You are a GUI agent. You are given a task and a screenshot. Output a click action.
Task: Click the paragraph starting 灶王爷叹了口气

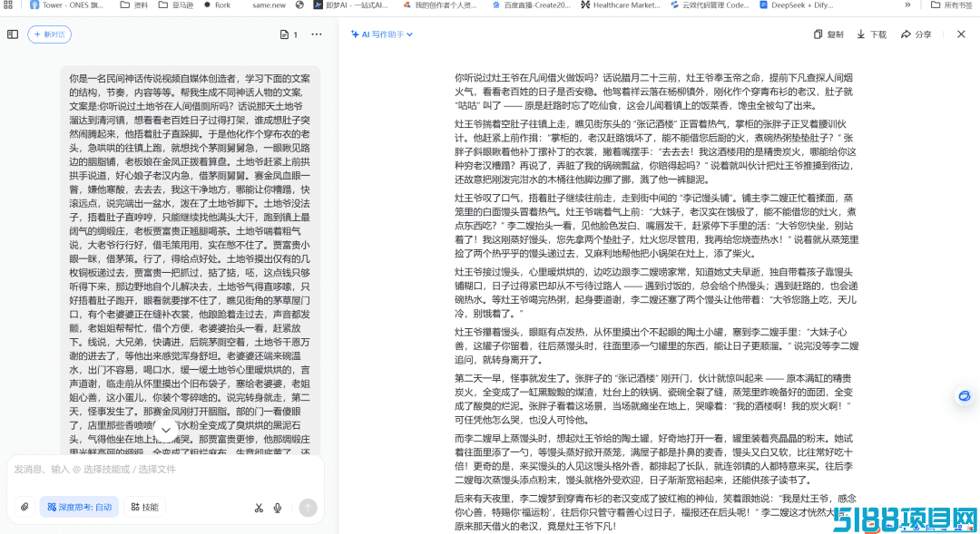[656, 226]
